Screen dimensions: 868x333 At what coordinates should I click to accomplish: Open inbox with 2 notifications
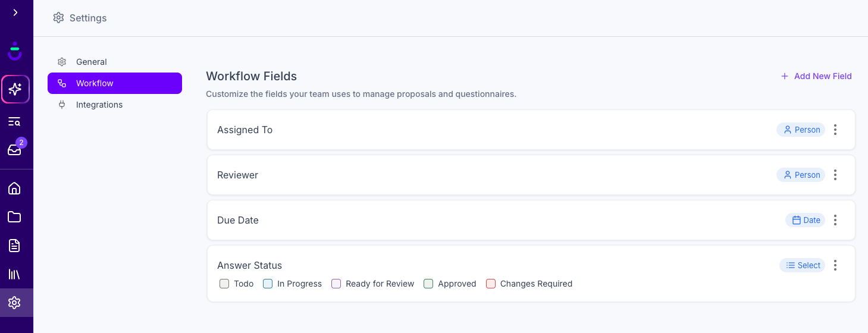(x=15, y=150)
